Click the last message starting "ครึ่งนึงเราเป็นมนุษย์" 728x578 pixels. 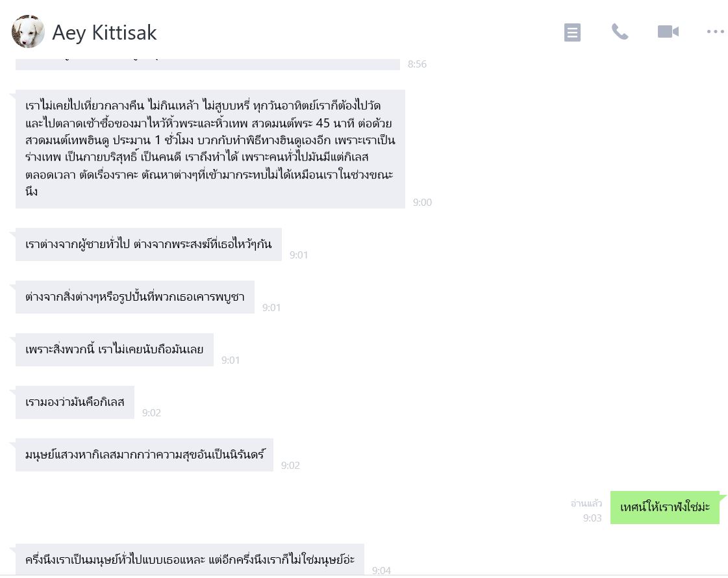(x=190, y=559)
